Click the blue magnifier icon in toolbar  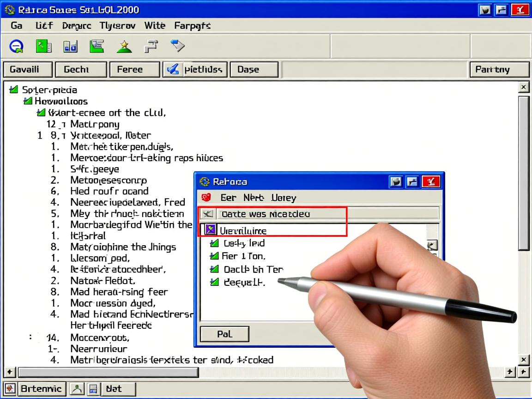[x=16, y=46]
